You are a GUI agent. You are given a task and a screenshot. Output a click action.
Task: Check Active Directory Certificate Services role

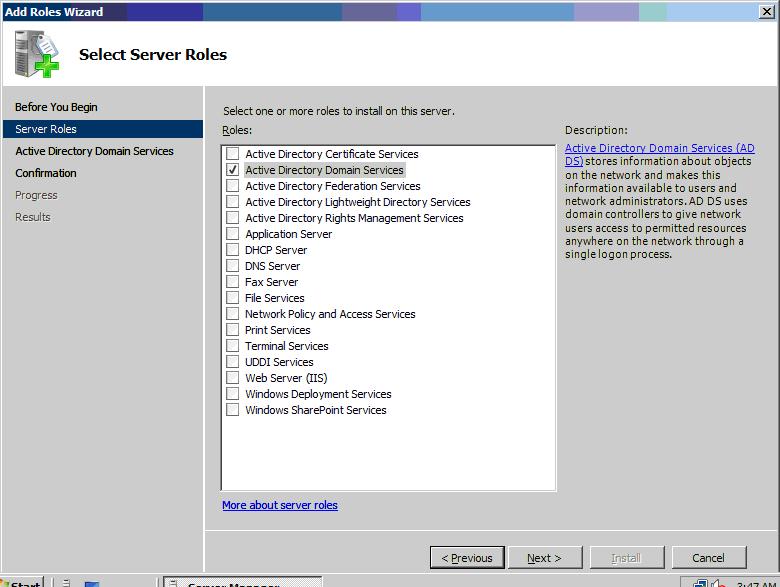233,154
